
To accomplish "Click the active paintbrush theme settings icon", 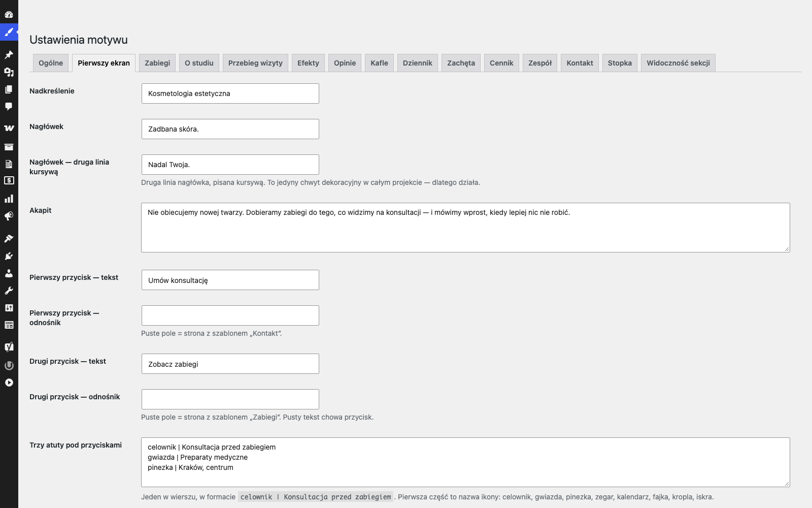I will 9,32.
